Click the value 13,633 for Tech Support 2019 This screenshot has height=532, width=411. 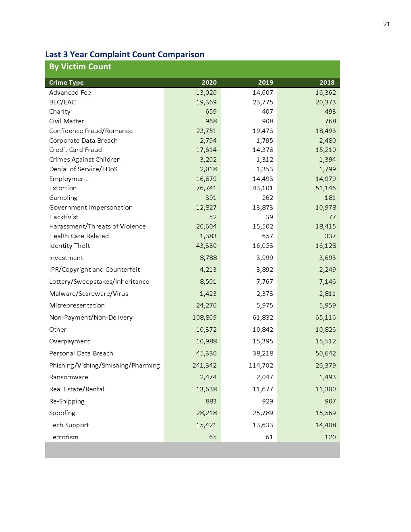click(x=263, y=425)
